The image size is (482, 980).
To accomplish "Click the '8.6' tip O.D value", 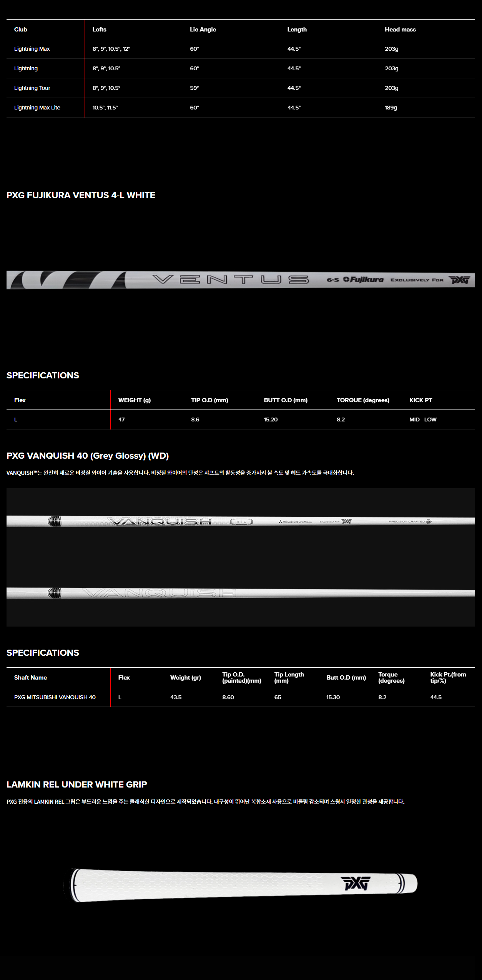I will click(x=195, y=420).
